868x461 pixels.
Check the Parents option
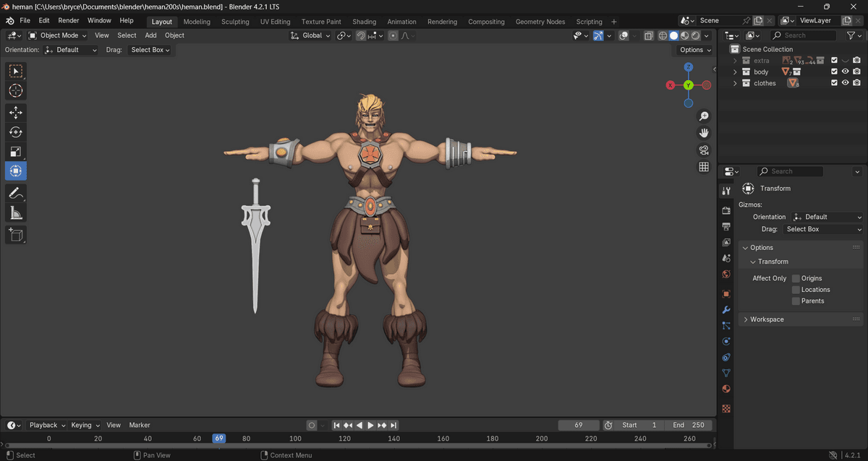click(796, 301)
